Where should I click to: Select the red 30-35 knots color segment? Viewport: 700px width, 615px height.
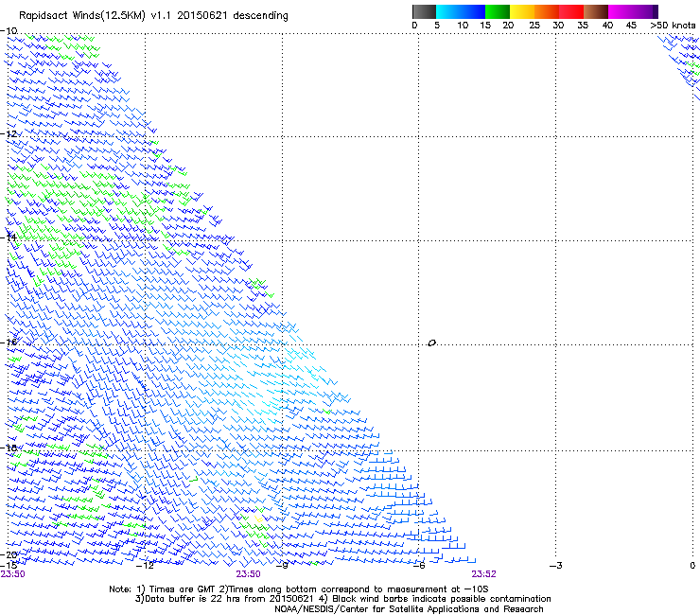(x=571, y=11)
